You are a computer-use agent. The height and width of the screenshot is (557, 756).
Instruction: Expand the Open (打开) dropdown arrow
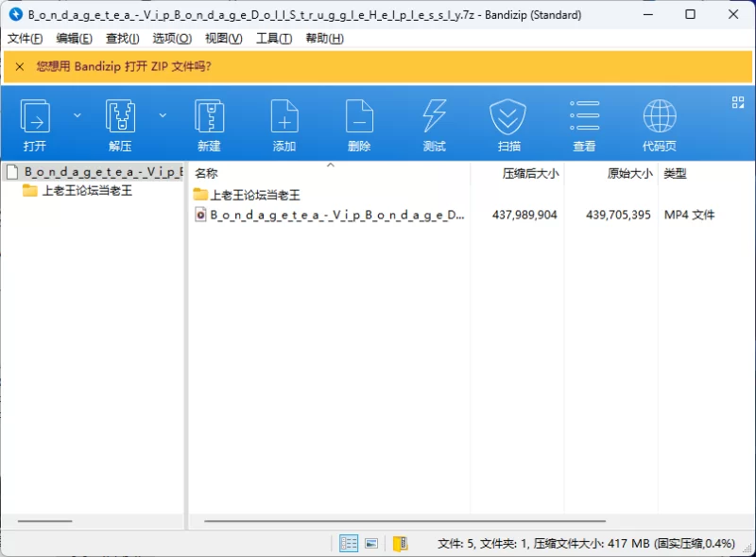77,115
